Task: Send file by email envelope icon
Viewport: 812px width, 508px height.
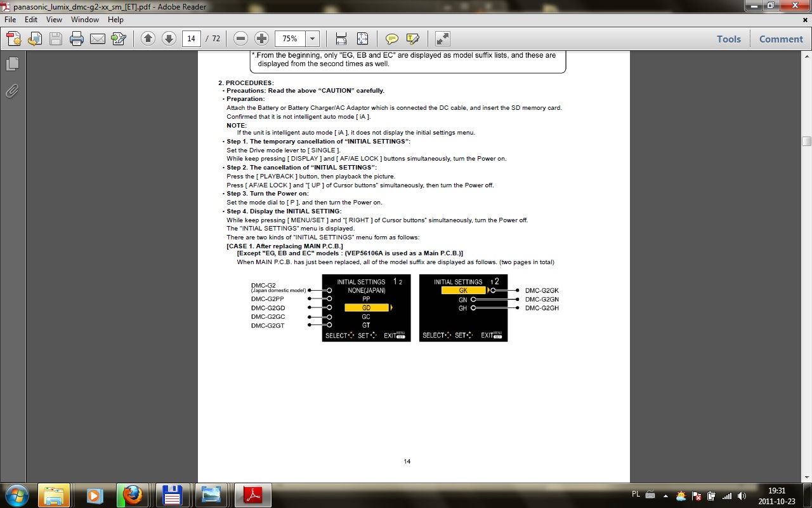Action: pyautogui.click(x=98, y=39)
